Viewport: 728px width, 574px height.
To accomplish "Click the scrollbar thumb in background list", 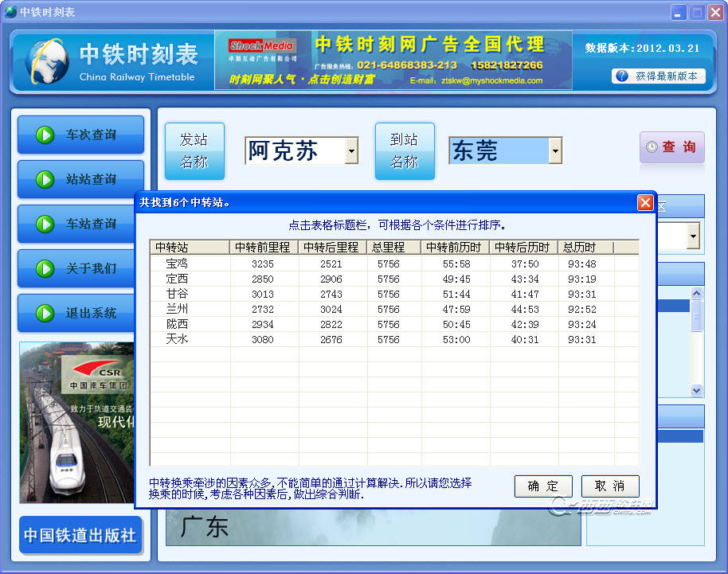I will point(696,316).
